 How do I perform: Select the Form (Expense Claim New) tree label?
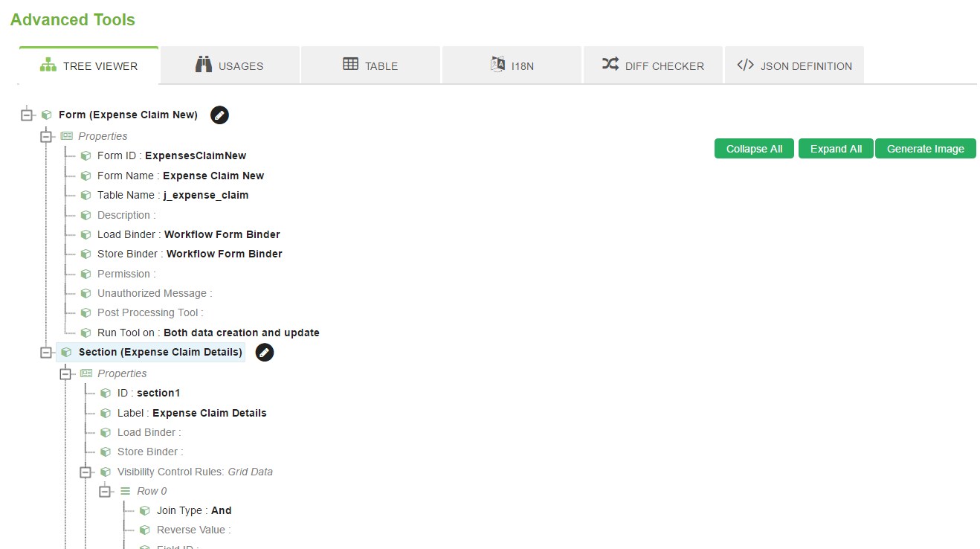coord(128,115)
